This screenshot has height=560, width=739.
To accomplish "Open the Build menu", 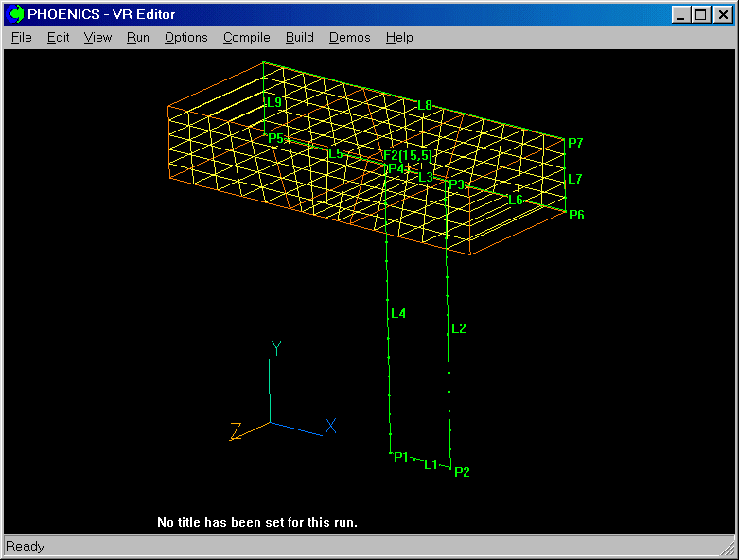I will (x=299, y=38).
